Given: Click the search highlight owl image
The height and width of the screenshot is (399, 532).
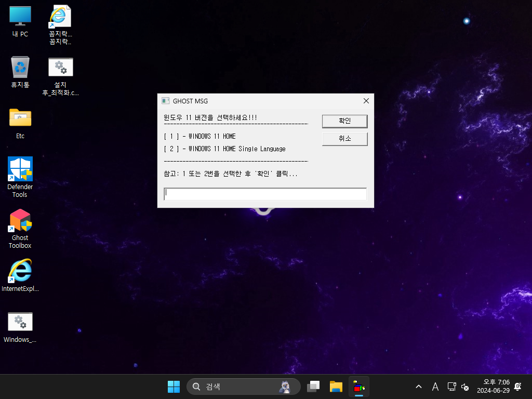Looking at the screenshot, I should (285, 387).
